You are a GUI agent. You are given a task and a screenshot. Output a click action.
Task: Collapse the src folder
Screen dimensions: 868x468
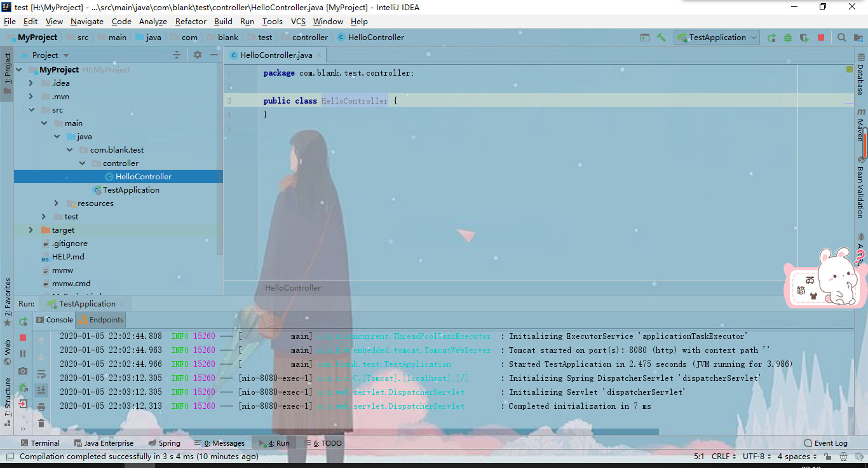[x=31, y=110]
